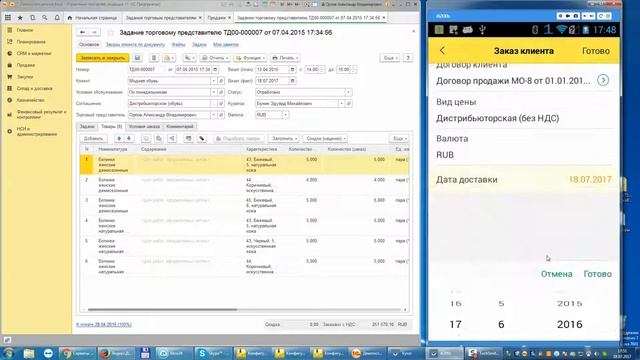Open the К оплате link at bottom

104,324
